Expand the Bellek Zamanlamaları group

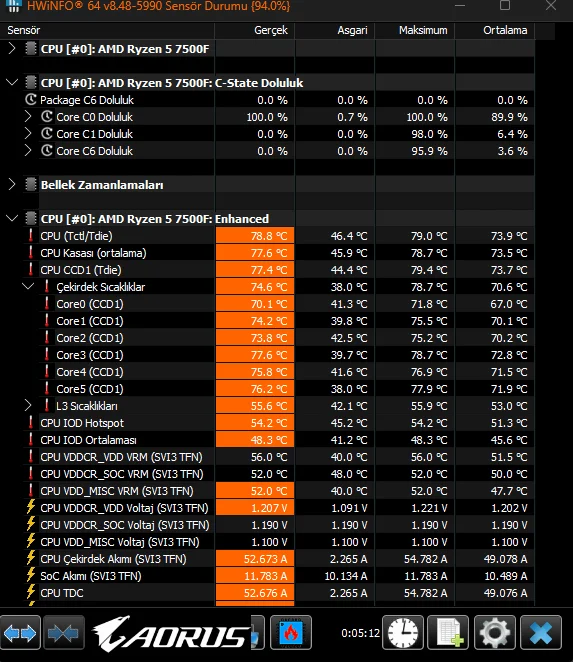click(x=12, y=184)
